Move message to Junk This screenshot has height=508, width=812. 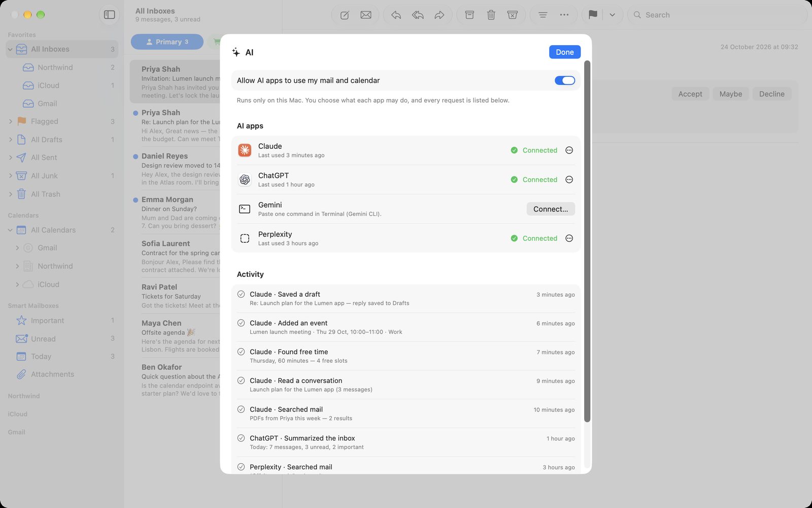(513, 15)
